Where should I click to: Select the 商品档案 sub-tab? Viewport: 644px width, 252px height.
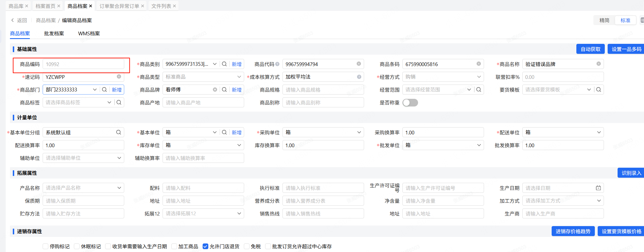coord(20,34)
